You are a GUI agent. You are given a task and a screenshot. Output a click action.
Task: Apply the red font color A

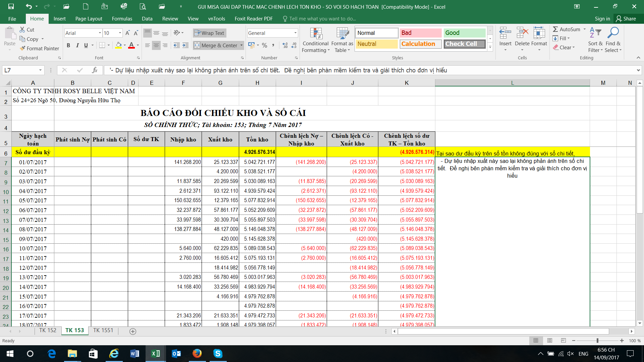[131, 45]
